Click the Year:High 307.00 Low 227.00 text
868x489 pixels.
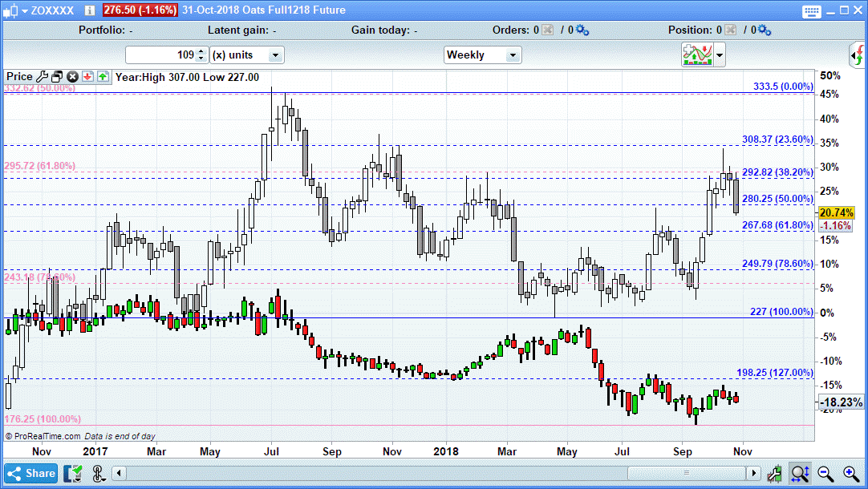click(x=187, y=77)
